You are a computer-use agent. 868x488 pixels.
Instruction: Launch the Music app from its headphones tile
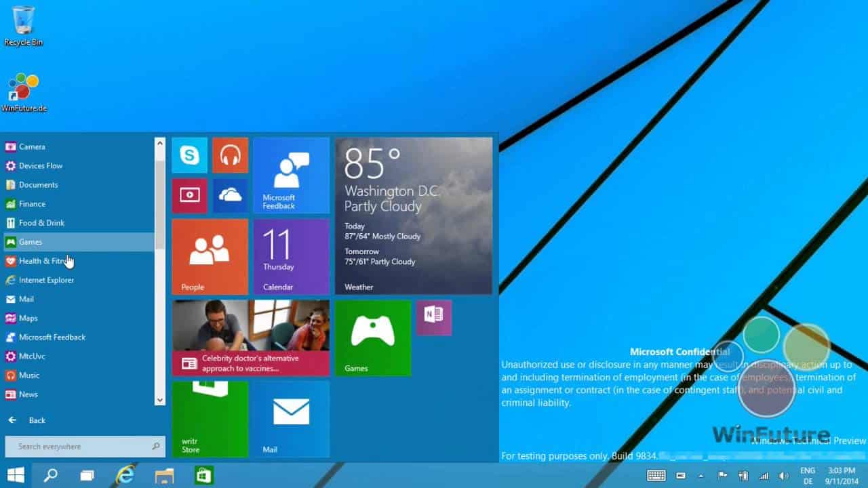[x=230, y=155]
